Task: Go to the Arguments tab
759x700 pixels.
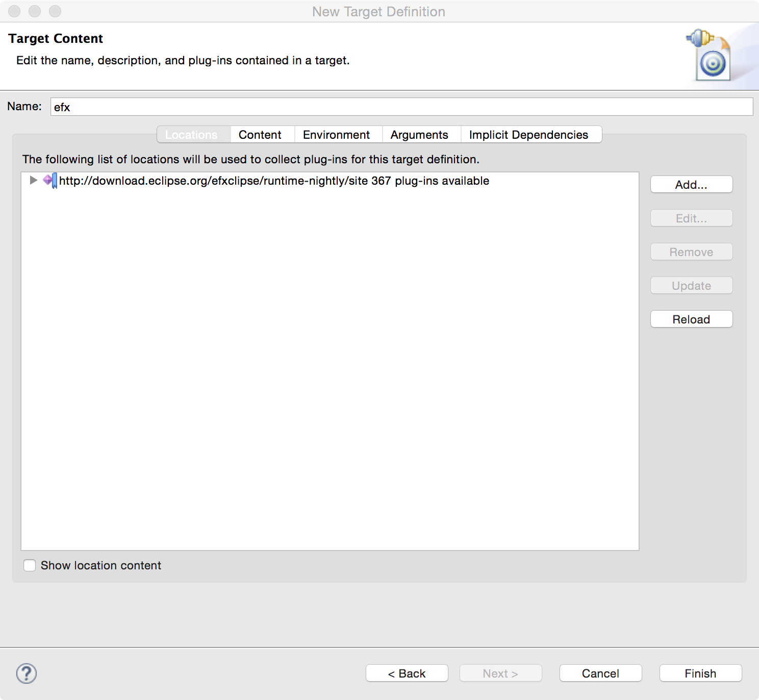Action: [419, 135]
